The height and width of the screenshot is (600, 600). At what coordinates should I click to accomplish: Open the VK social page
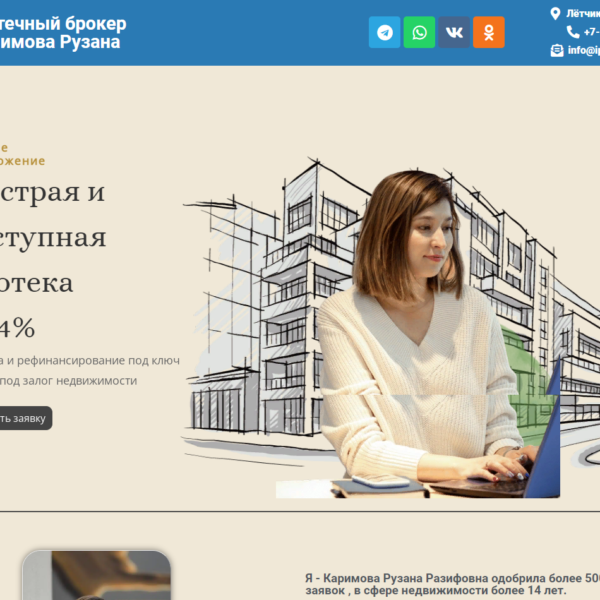click(454, 32)
